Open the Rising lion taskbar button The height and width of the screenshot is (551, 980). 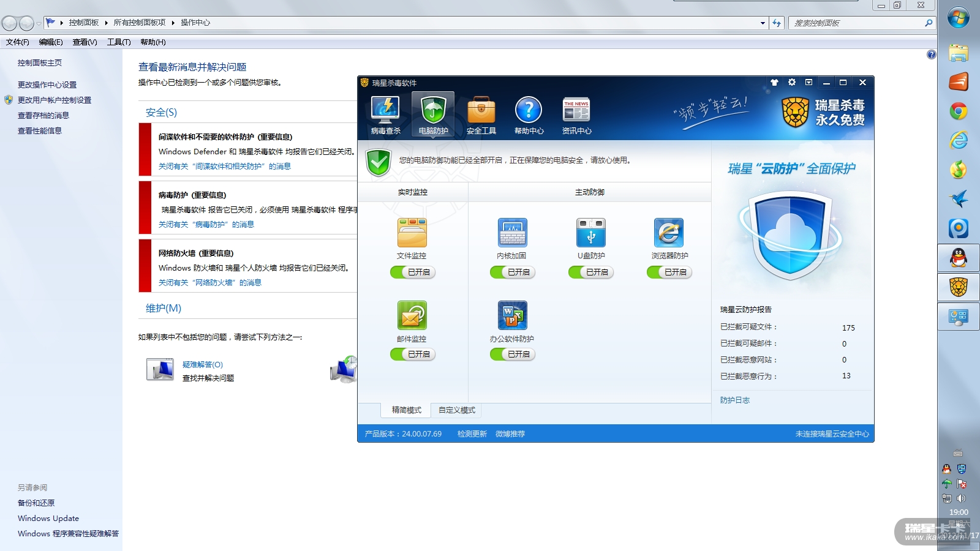pyautogui.click(x=959, y=287)
